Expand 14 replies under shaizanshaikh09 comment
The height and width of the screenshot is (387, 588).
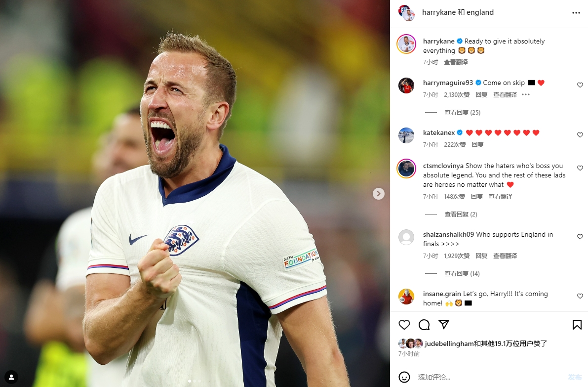click(462, 274)
